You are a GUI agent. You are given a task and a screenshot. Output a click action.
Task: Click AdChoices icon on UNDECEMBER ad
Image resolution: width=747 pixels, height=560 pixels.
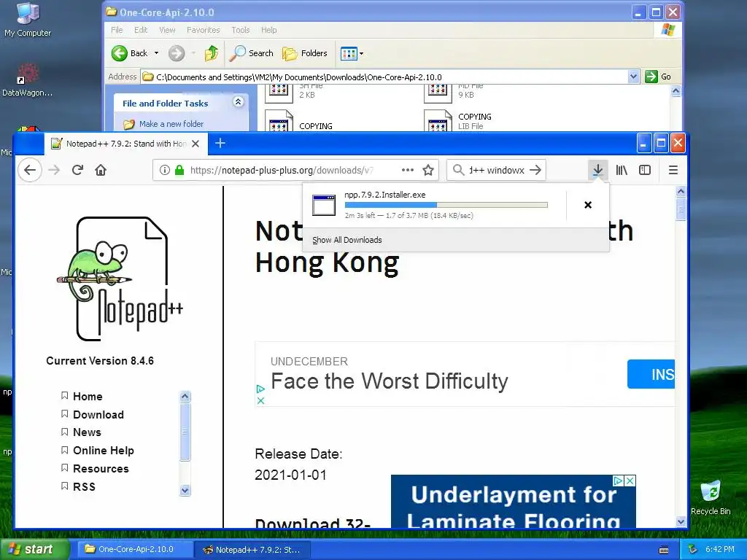[260, 389]
